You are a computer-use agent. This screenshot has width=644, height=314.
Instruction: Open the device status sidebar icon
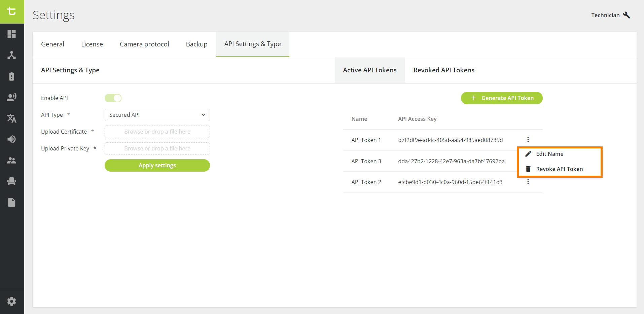11,76
